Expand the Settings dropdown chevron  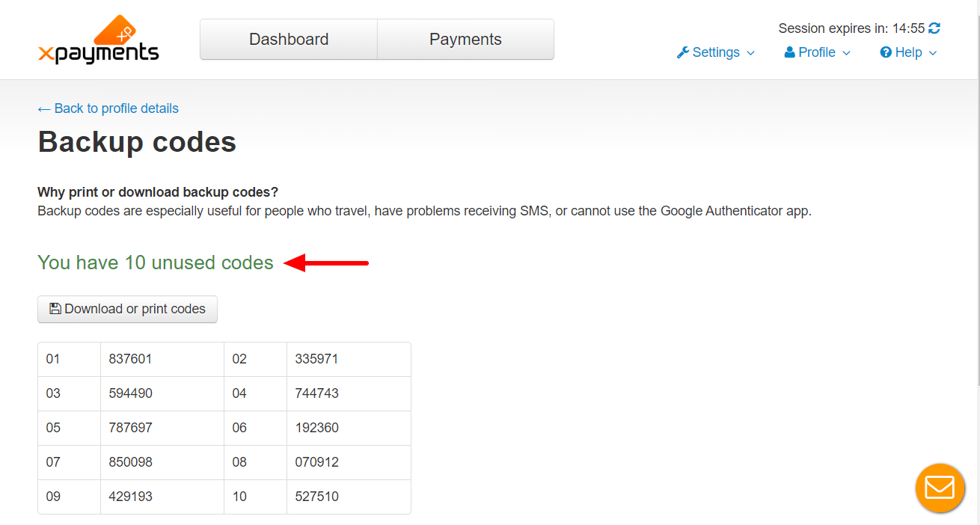(x=750, y=53)
